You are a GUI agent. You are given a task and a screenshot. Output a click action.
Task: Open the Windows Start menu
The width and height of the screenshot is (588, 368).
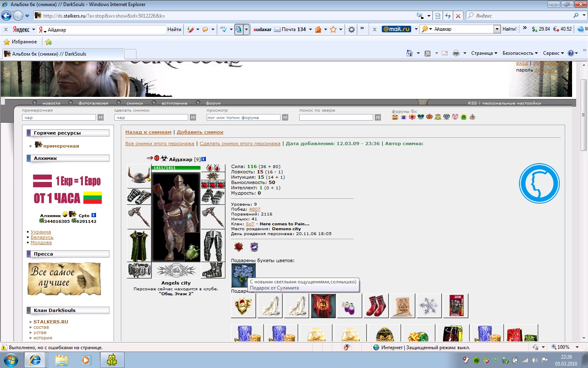point(11,360)
